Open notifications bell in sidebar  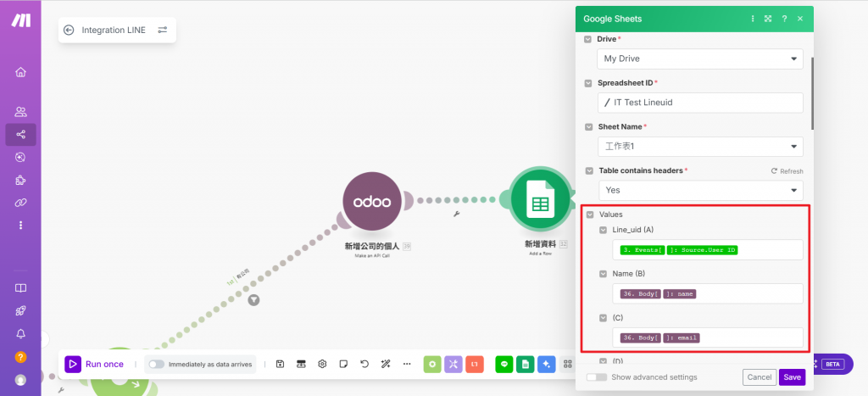[x=20, y=333]
